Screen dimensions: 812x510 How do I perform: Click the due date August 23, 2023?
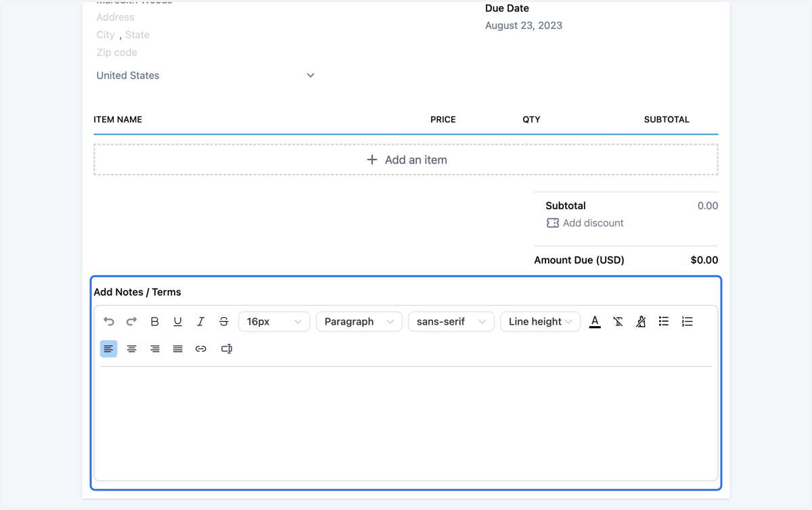[524, 25]
